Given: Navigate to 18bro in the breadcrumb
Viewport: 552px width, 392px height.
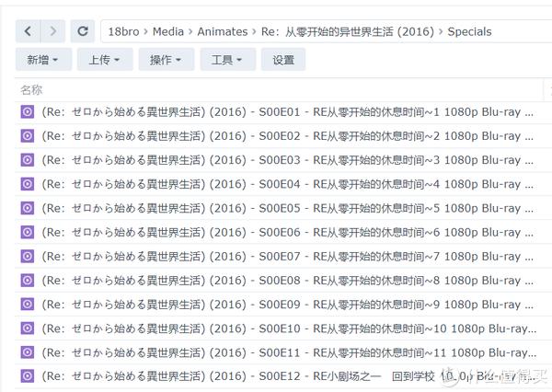Looking at the screenshot, I should (x=123, y=31).
